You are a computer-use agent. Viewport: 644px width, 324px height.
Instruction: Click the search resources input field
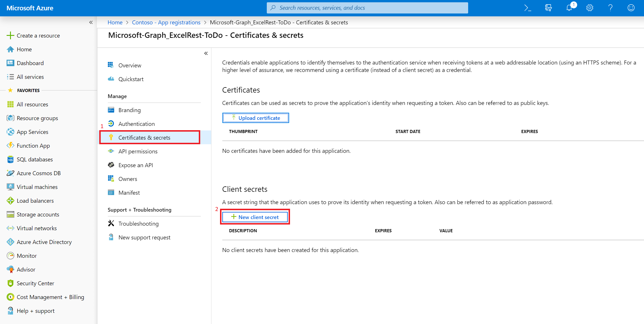tap(367, 8)
